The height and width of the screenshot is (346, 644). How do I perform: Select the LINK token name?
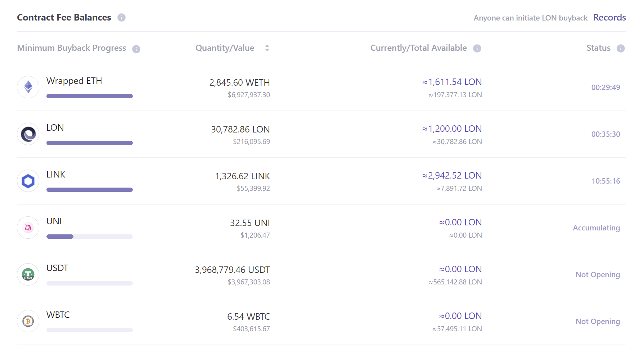(x=56, y=175)
